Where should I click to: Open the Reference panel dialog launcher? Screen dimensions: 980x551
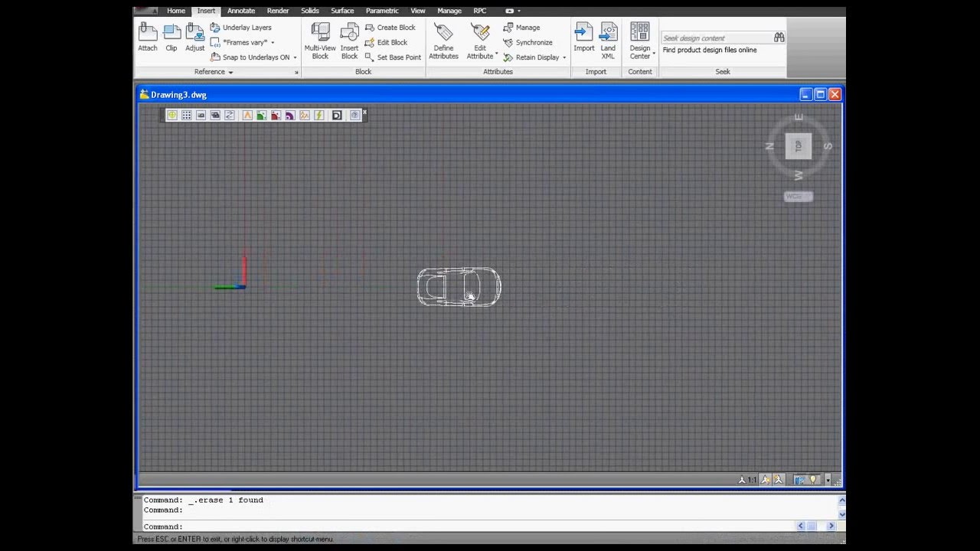click(296, 73)
